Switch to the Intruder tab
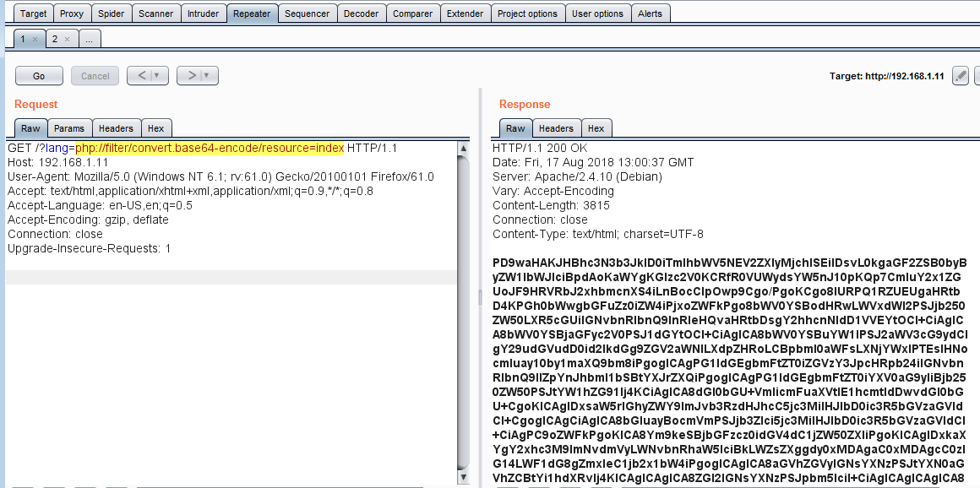 coord(203,14)
